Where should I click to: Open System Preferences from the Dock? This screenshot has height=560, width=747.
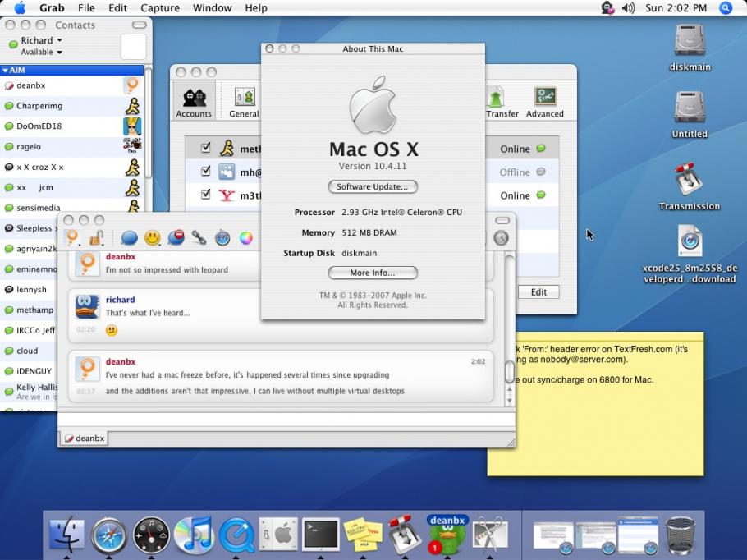pos(278,535)
